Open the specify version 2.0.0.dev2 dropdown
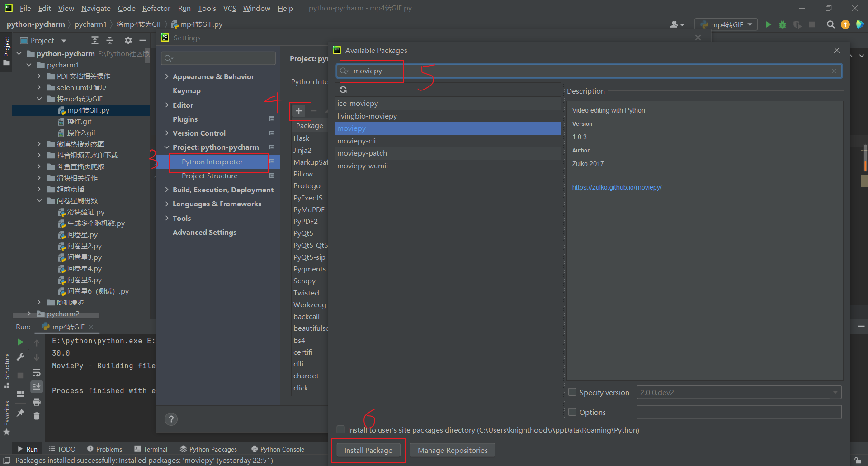Image resolution: width=868 pixels, height=466 pixels. pos(739,392)
